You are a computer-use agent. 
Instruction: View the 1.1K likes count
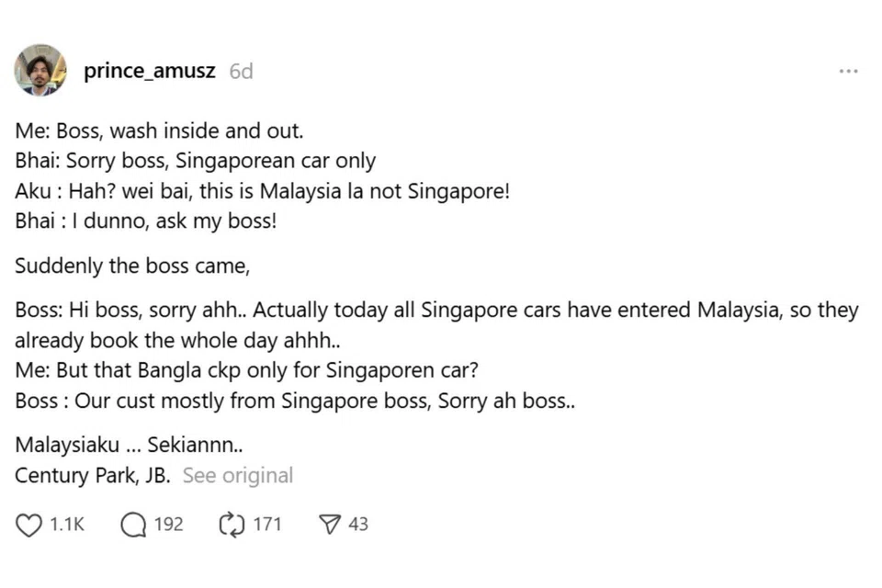[x=65, y=525]
